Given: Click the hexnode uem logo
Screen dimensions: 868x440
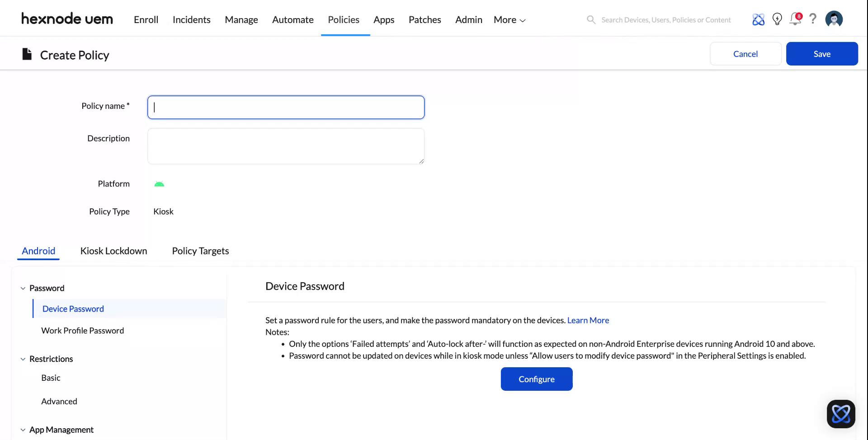Looking at the screenshot, I should [67, 19].
